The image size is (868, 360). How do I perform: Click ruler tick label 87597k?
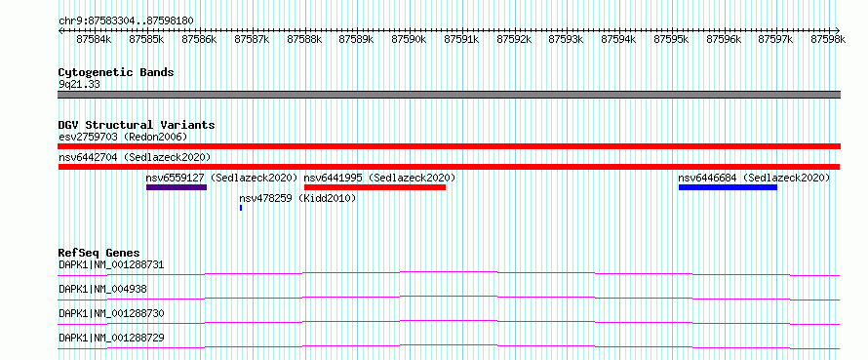[775, 39]
